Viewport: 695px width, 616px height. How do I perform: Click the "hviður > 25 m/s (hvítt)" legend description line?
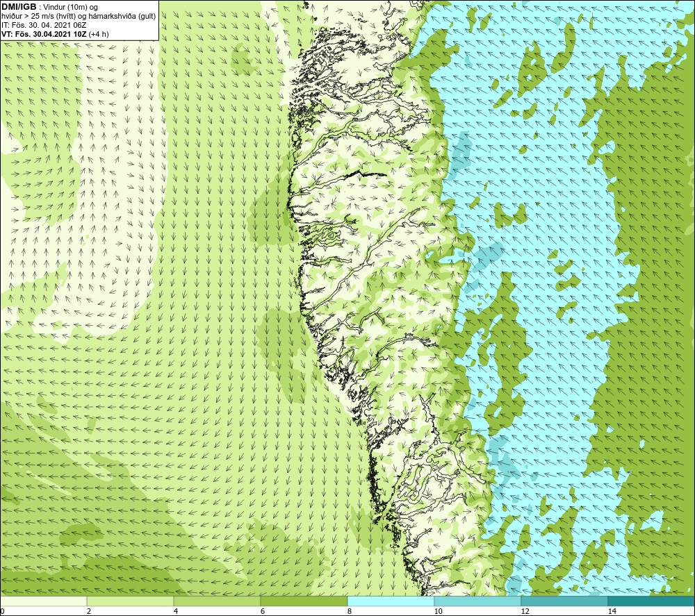[79, 16]
